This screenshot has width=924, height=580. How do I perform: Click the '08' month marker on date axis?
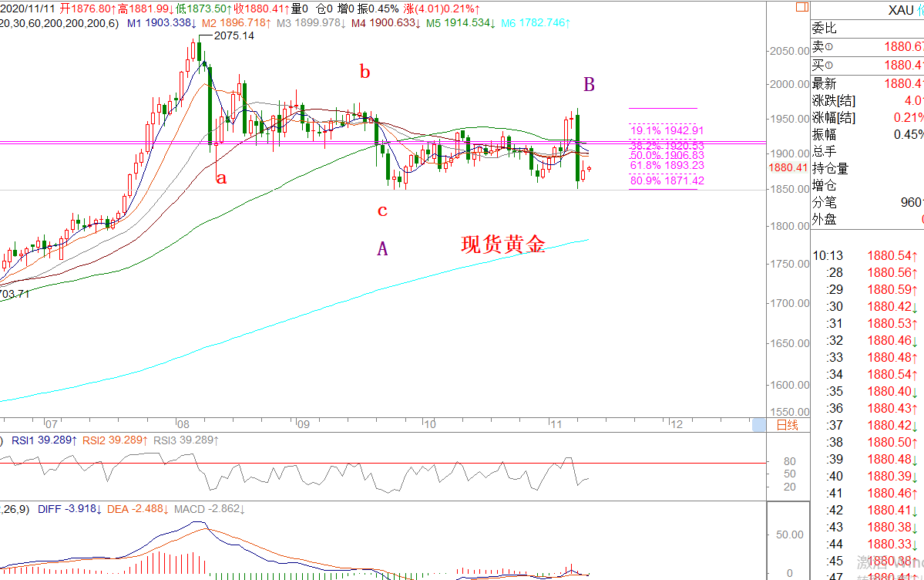click(x=183, y=424)
